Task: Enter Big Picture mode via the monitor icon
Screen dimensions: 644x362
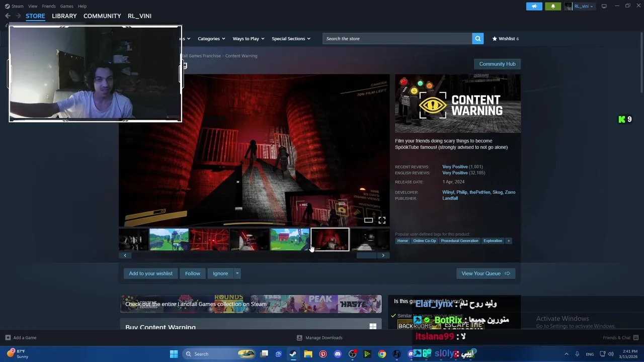Action: coord(604,6)
